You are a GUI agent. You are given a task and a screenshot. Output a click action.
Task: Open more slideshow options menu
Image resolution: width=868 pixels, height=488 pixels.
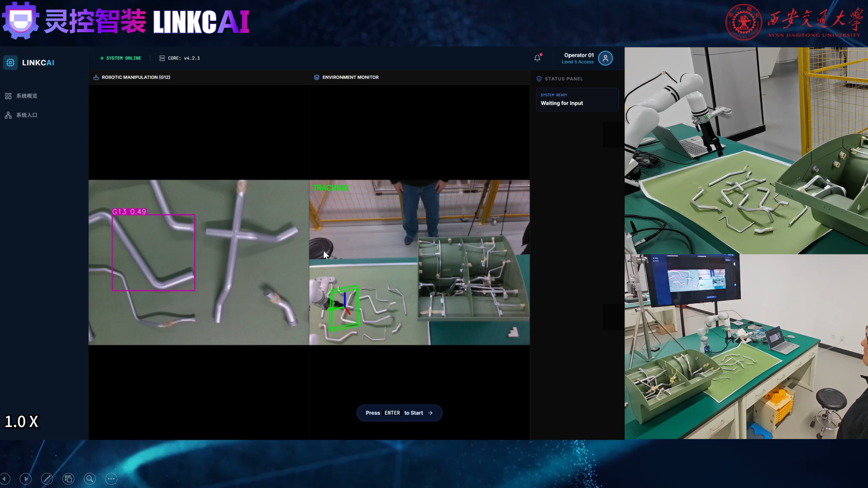tap(111, 478)
